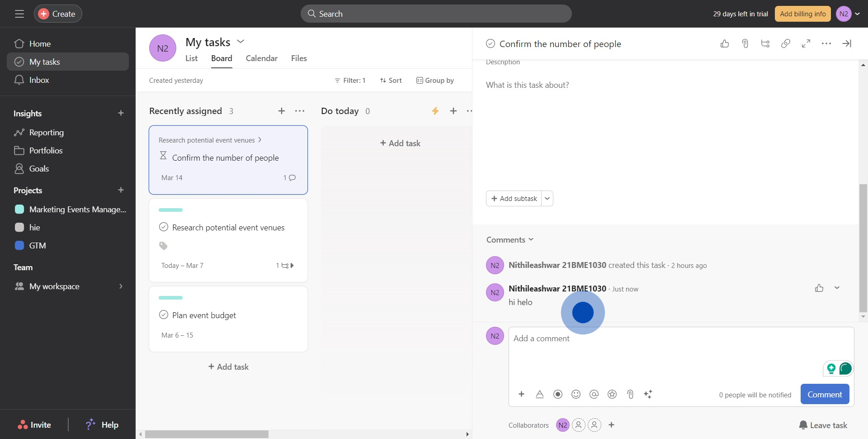Mention someone with @ icon
868x439 pixels.
pyautogui.click(x=594, y=394)
